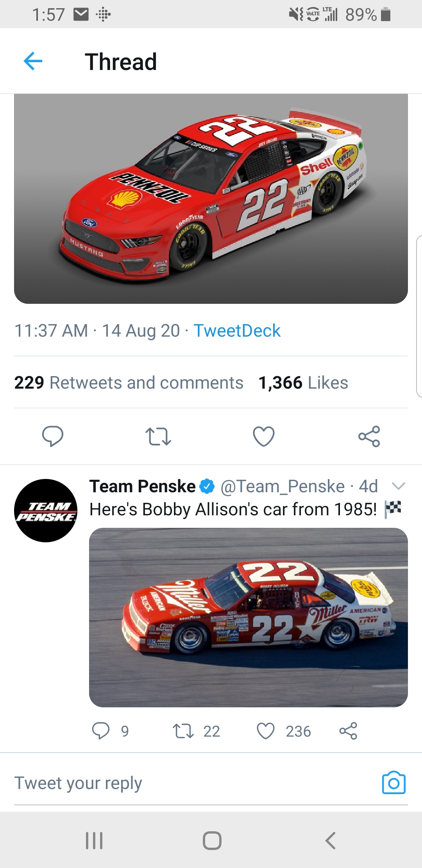Tap the back arrow in Thread header

33,61
